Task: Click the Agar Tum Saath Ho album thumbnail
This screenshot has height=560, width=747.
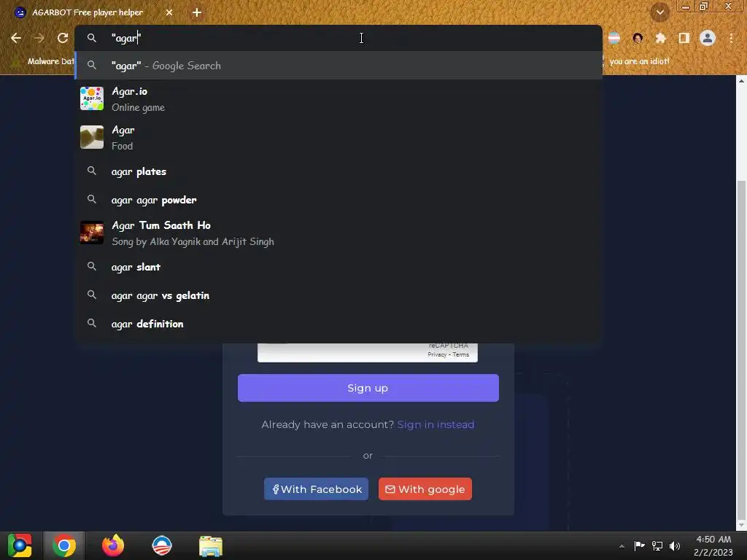Action: click(x=91, y=233)
